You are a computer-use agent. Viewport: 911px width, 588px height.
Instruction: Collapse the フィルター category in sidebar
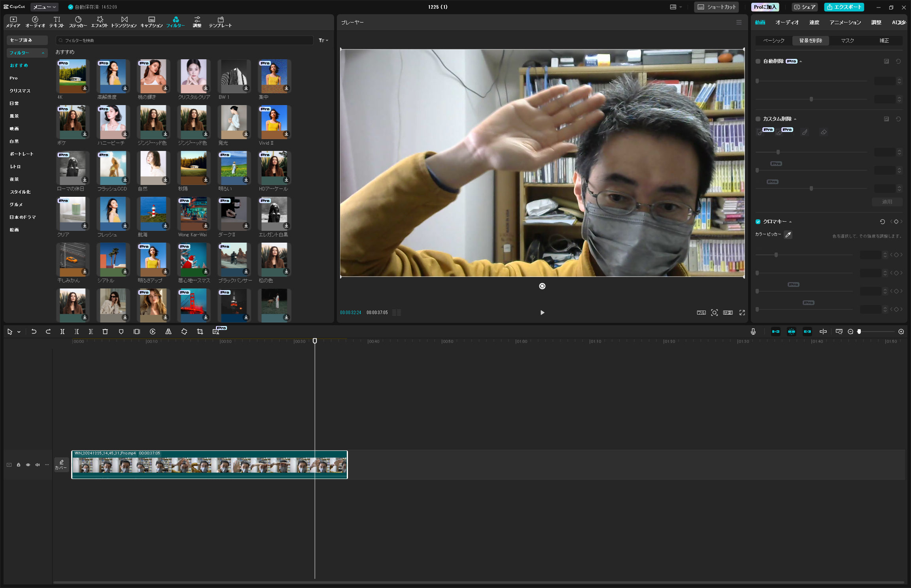43,53
